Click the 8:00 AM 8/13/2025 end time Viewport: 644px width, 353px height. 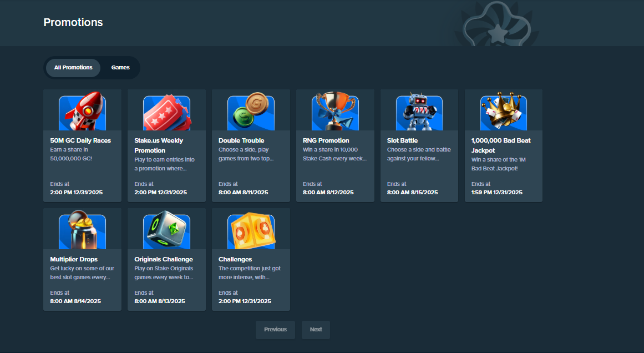point(160,301)
